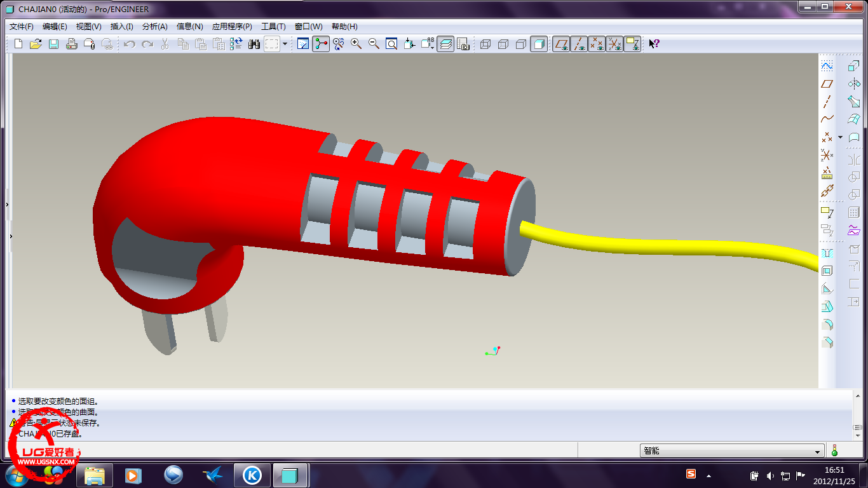This screenshot has height=488, width=868.
Task: Select the Datum Point tool in right toolbar
Action: (827, 137)
